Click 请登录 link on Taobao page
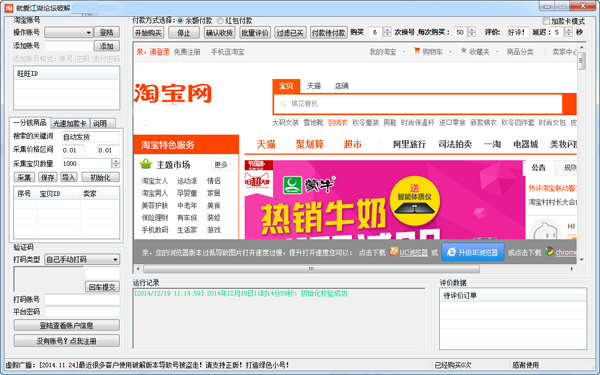600x375 pixels. 159,52
